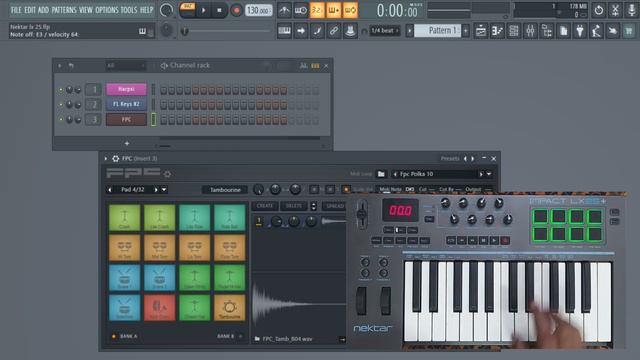Toggle the overdub/blend recording button
The image size is (640, 360).
[x=333, y=10]
